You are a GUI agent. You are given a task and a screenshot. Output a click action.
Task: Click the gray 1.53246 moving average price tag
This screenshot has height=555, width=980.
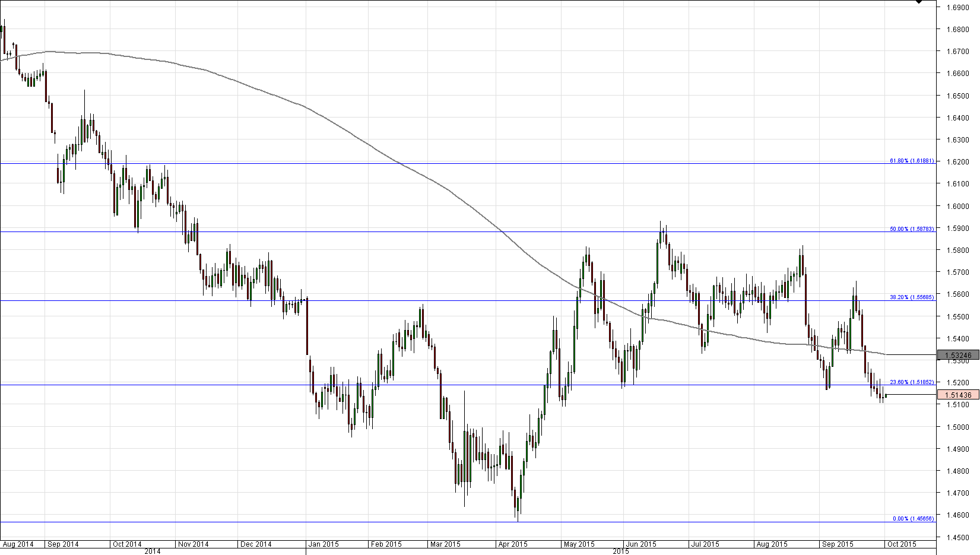pyautogui.click(x=958, y=355)
